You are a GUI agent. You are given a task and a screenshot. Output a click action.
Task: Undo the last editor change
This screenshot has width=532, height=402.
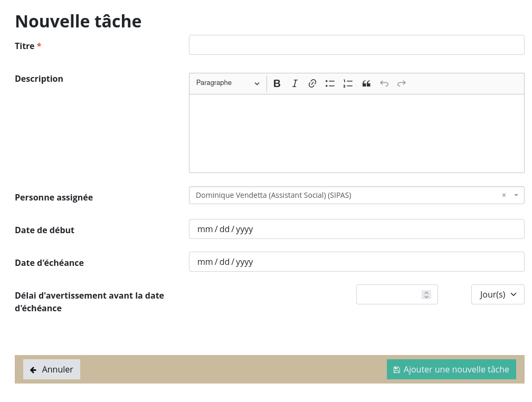tap(384, 83)
